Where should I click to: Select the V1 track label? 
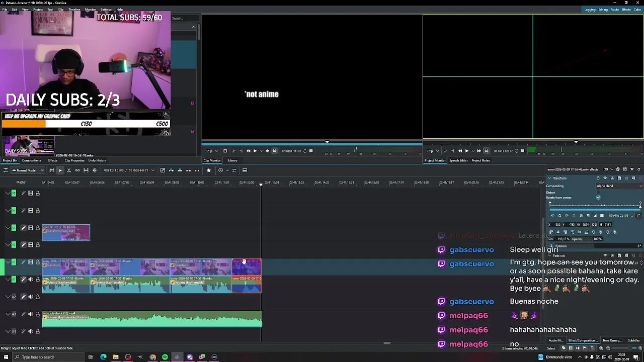(x=14, y=262)
